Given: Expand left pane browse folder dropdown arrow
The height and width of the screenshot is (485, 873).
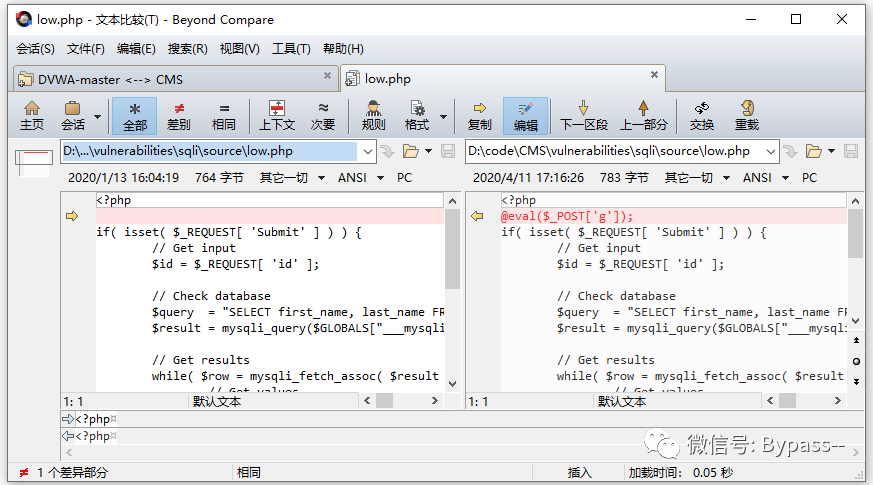Looking at the screenshot, I should click(428, 151).
